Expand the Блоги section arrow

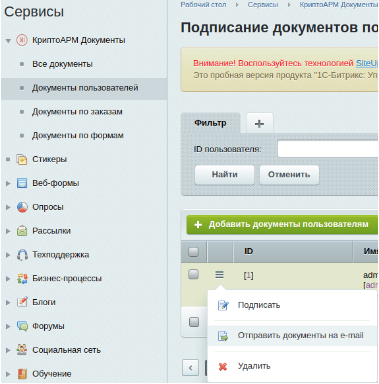click(x=8, y=302)
